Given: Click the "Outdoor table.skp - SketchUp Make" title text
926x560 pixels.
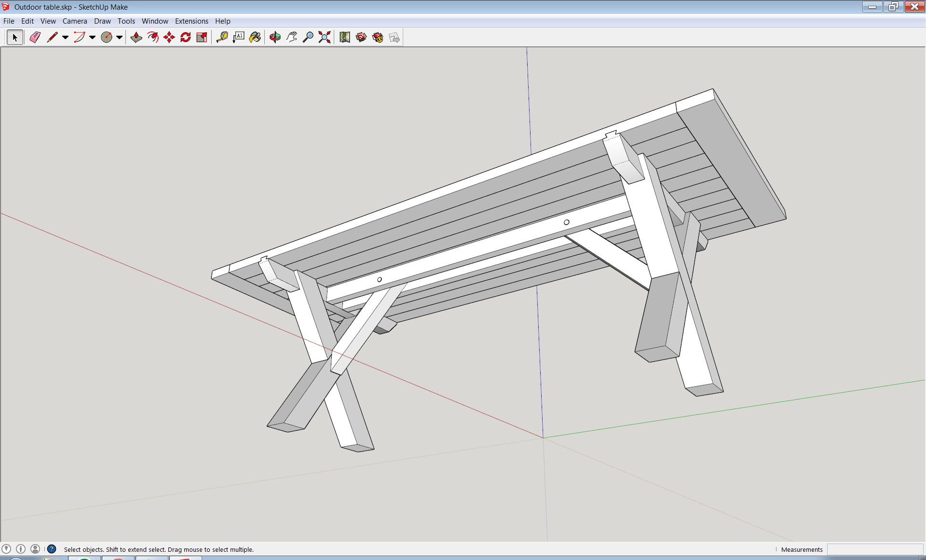Looking at the screenshot, I should 71,7.
